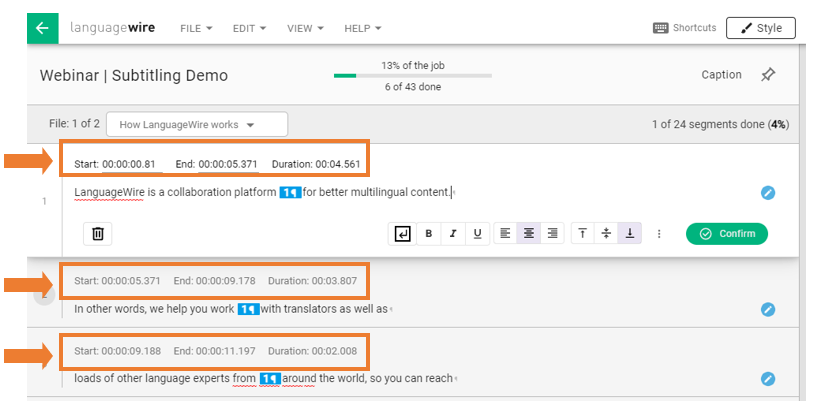The image size is (817, 409).
Task: Click the blue edit pencil on segment 1
Action: 768,192
